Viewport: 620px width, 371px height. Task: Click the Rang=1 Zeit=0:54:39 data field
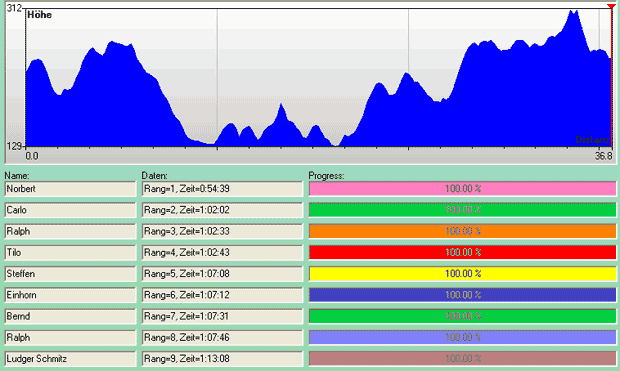click(222, 189)
